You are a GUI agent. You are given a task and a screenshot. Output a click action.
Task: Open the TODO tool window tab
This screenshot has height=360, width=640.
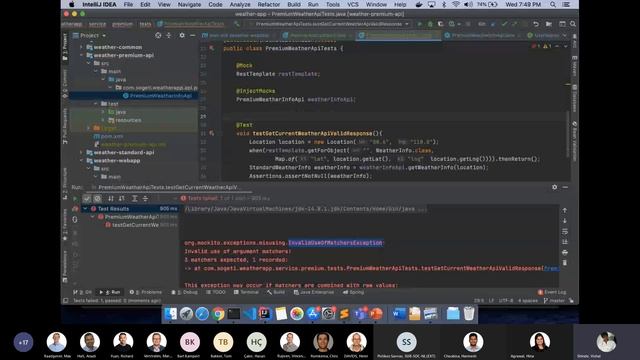click(216, 292)
